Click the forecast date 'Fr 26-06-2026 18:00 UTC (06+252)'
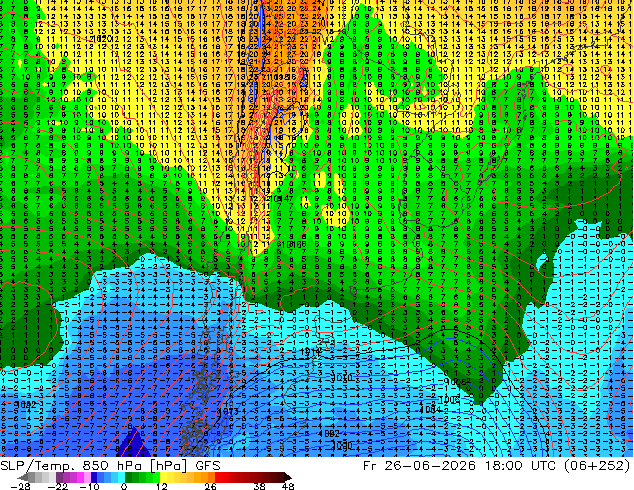Image resolution: width=634 pixels, height=490 pixels. click(x=497, y=466)
